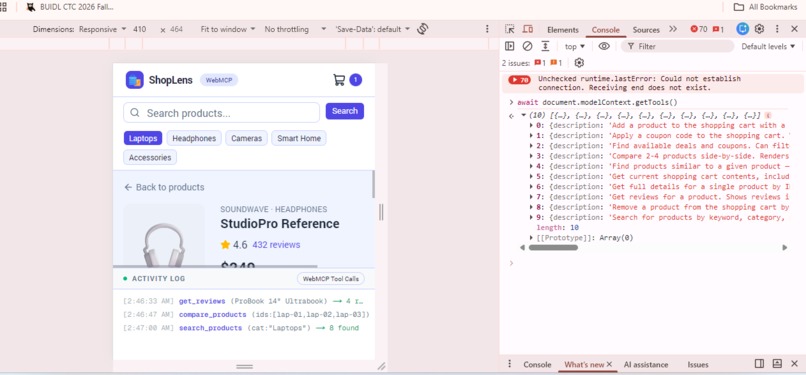The image size is (806, 375).
Task: Expand the [[Prototype]] Array(0) entry
Action: (532, 237)
